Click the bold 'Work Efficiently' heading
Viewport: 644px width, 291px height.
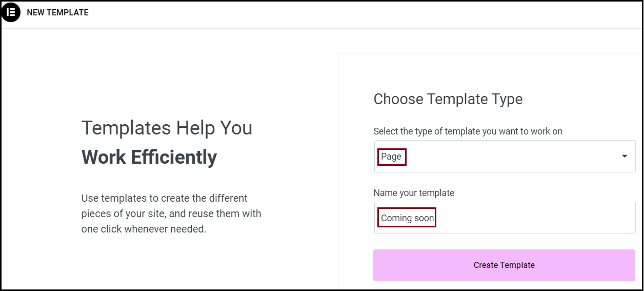(149, 157)
